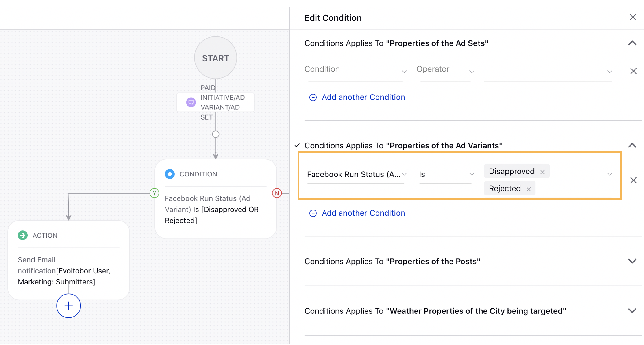Image resolution: width=644 pixels, height=345 pixels.
Task: Click the CONDITION diamond icon
Action: pyautogui.click(x=170, y=174)
